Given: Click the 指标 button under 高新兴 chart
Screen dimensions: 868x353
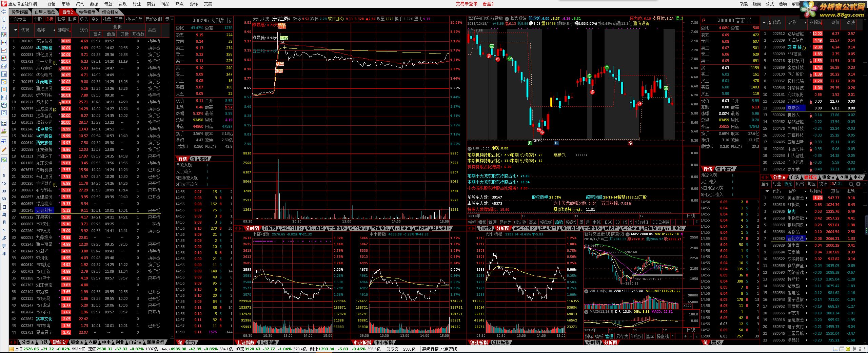Looking at the screenshot, I should point(472,222).
